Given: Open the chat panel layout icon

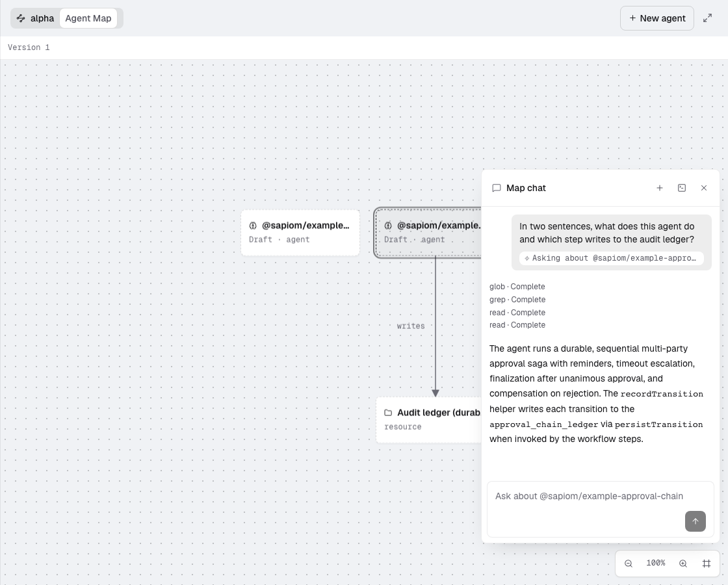Looking at the screenshot, I should click(682, 188).
